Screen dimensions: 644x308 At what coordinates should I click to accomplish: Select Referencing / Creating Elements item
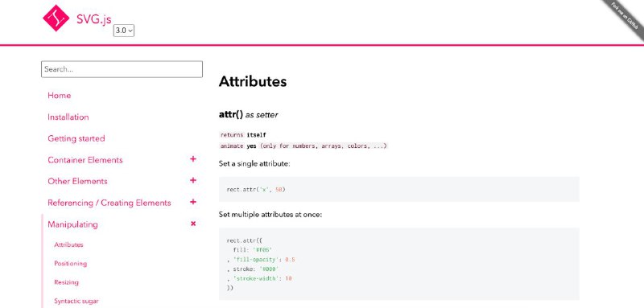(x=109, y=203)
